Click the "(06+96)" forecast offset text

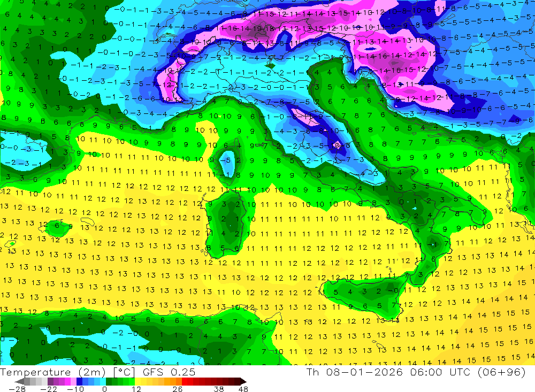(502, 372)
